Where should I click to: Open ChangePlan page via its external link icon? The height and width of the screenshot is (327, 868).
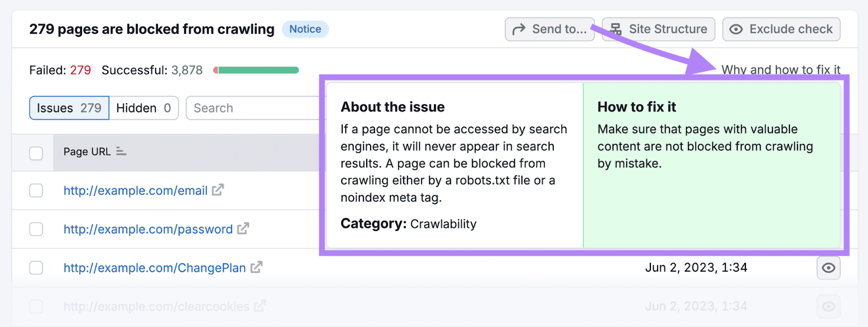256,267
